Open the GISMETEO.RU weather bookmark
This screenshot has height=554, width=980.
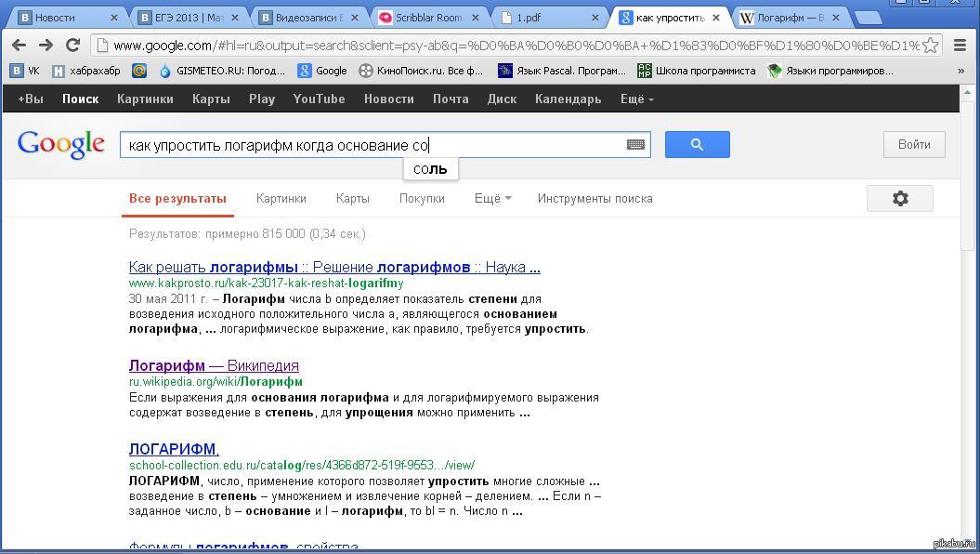[222, 71]
